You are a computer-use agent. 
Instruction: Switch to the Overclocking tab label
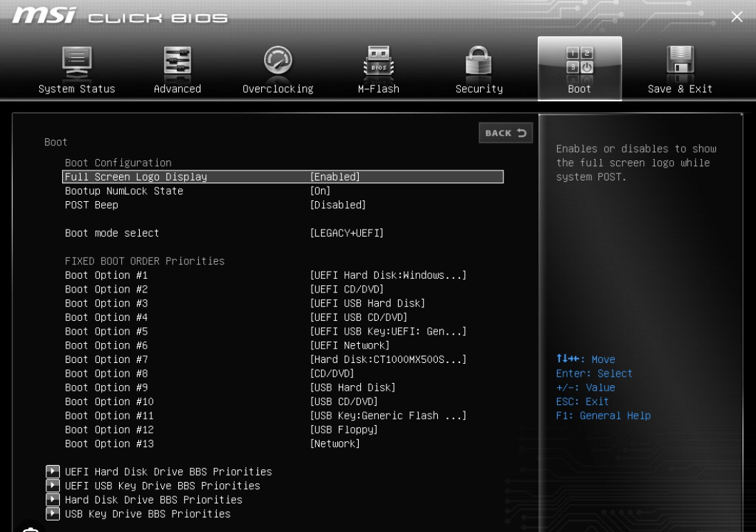277,89
